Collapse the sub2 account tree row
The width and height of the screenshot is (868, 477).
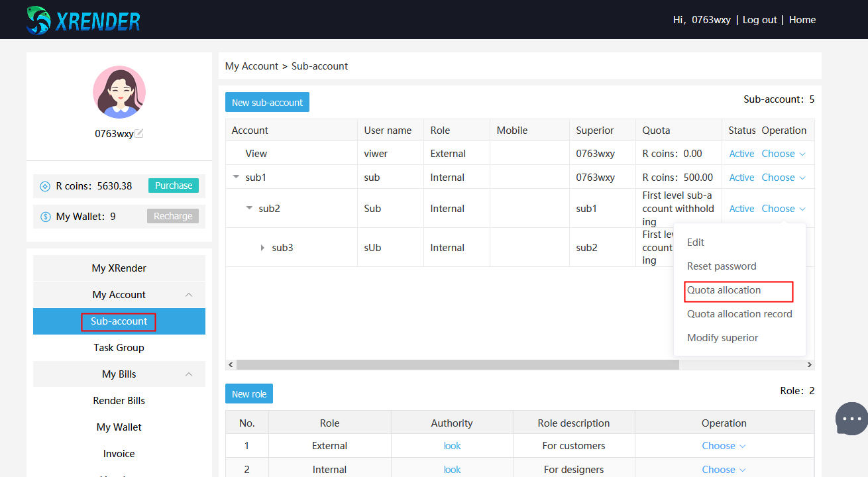click(x=249, y=208)
